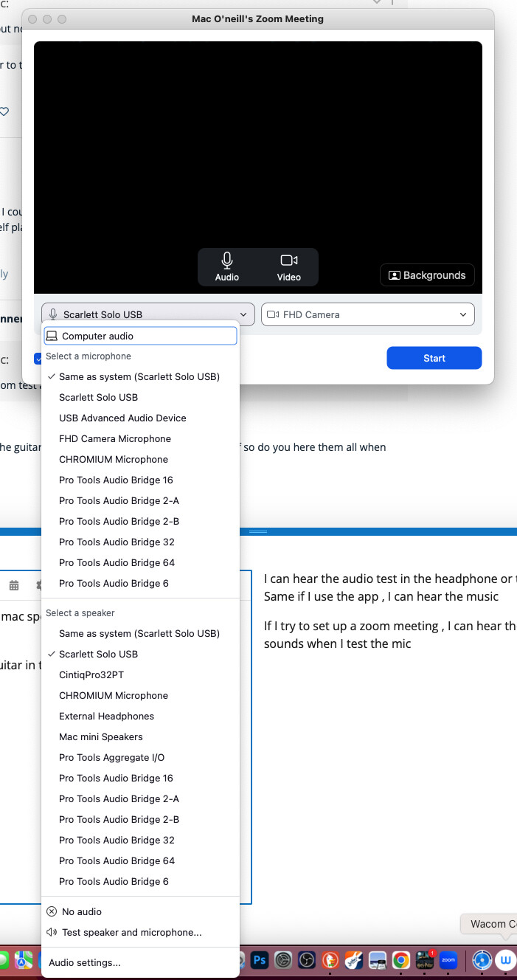The width and height of the screenshot is (517, 980).
Task: Open the dock app with red notification badge
Action: coord(424,960)
